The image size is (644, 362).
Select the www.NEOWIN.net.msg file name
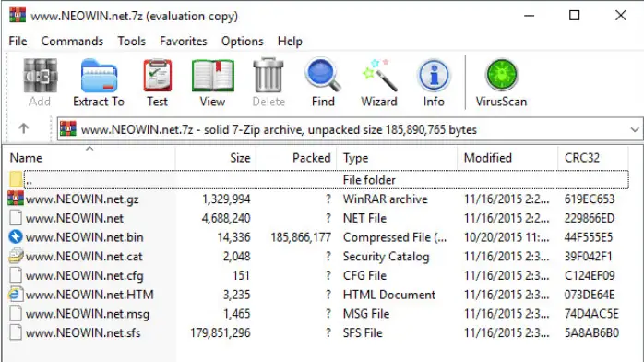pyautogui.click(x=88, y=314)
